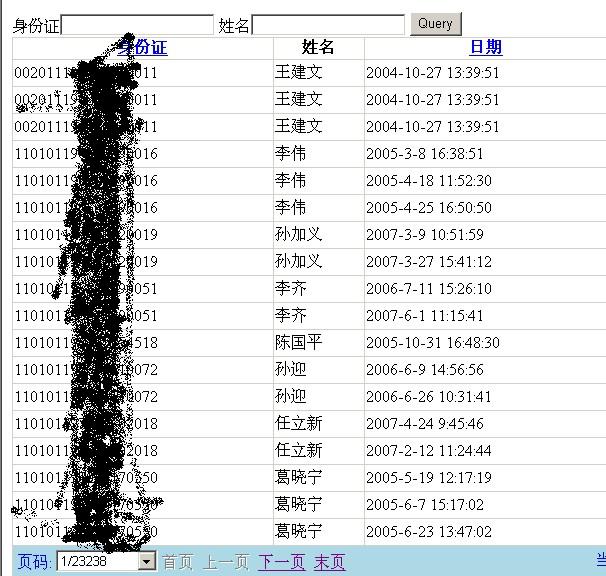Sort by the 日期 column header link
Viewport: 606px width, 576px height.
coord(485,47)
